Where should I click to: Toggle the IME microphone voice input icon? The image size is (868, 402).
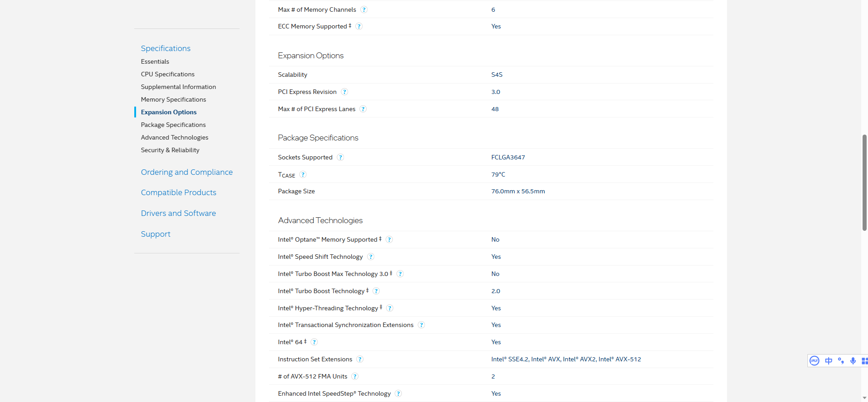(853, 360)
